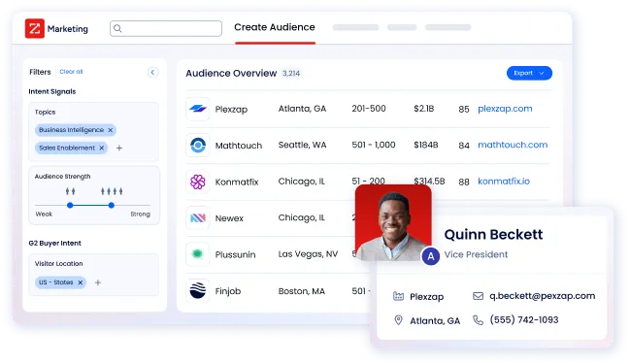This screenshot has height=364, width=630.
Task: Open the mathtouch.com link
Action: click(513, 145)
